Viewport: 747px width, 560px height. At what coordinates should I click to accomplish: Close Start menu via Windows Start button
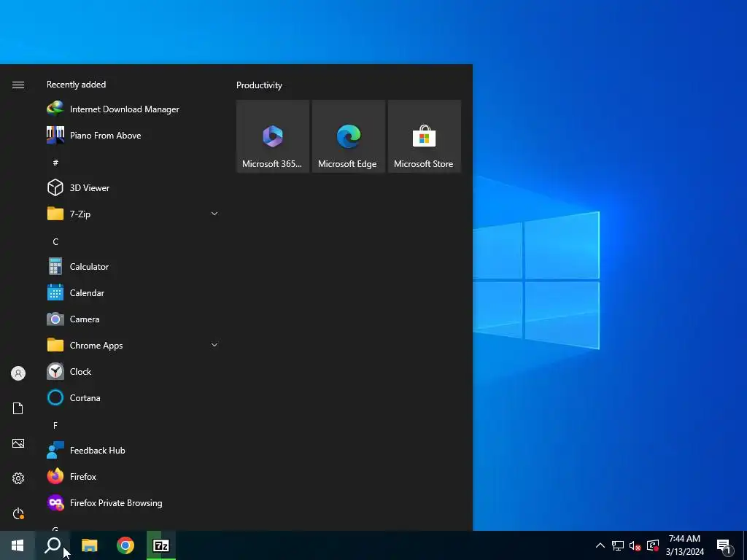18,545
